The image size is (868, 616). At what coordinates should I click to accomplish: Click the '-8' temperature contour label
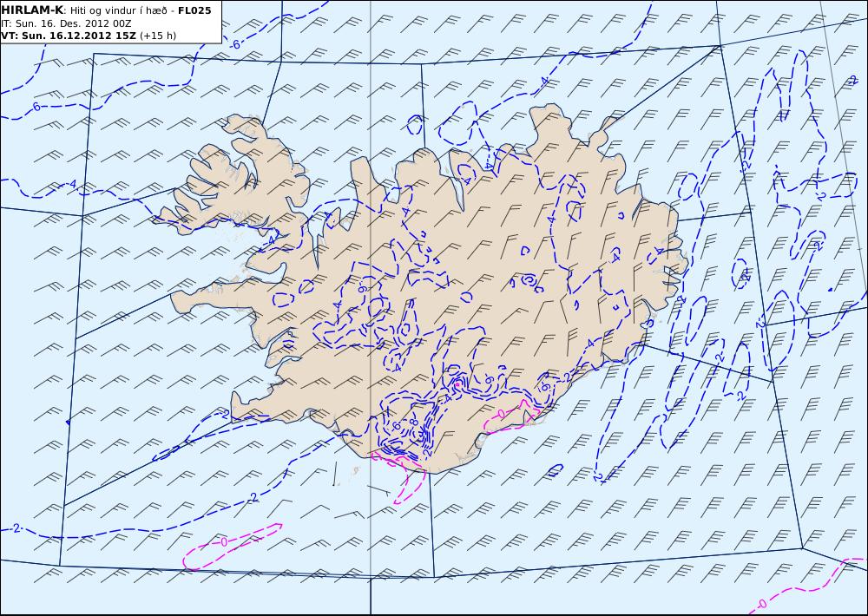point(413,422)
